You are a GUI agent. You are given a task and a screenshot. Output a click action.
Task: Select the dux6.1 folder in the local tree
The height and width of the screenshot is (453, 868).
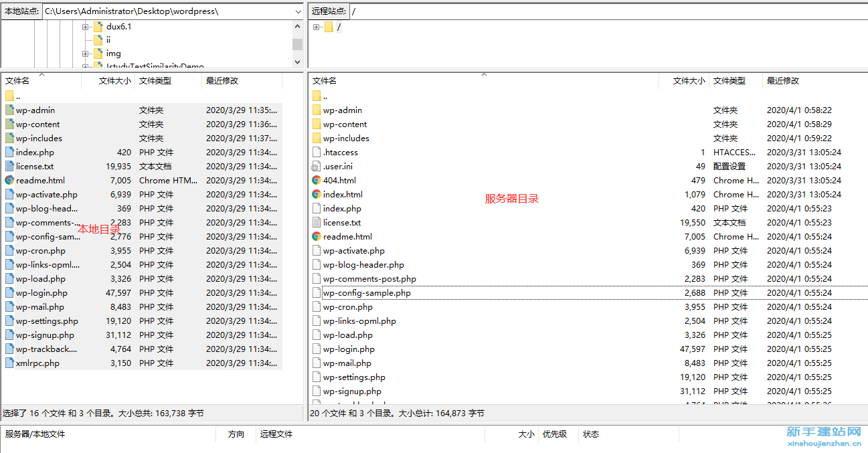pos(118,27)
